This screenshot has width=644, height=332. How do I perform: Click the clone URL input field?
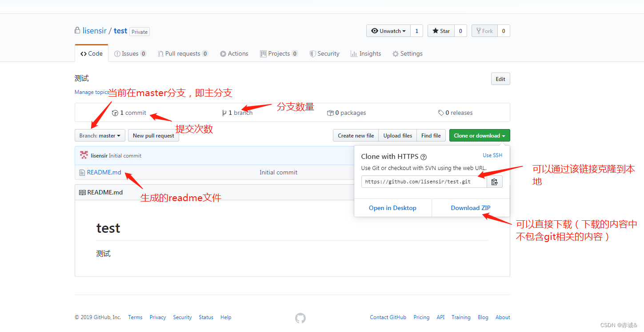coord(424,182)
